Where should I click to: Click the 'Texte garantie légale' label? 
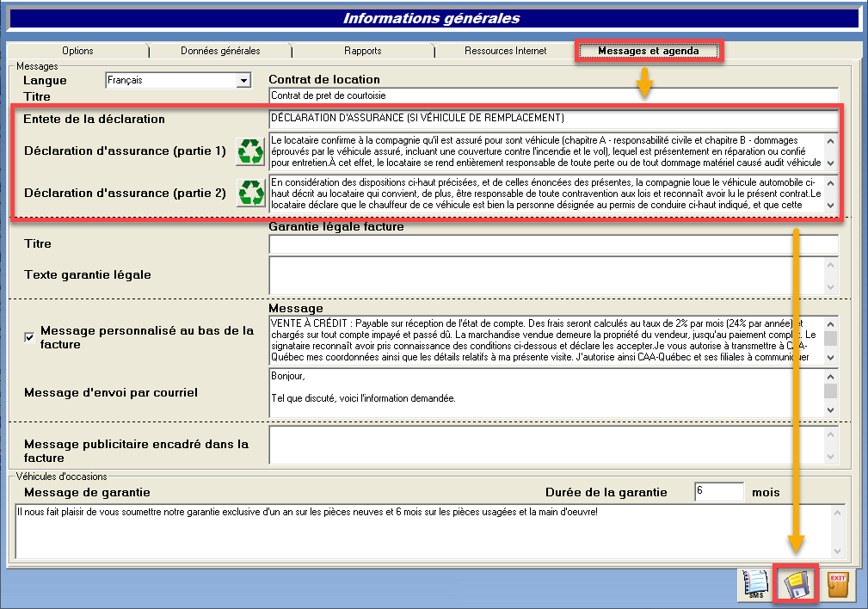click(88, 274)
